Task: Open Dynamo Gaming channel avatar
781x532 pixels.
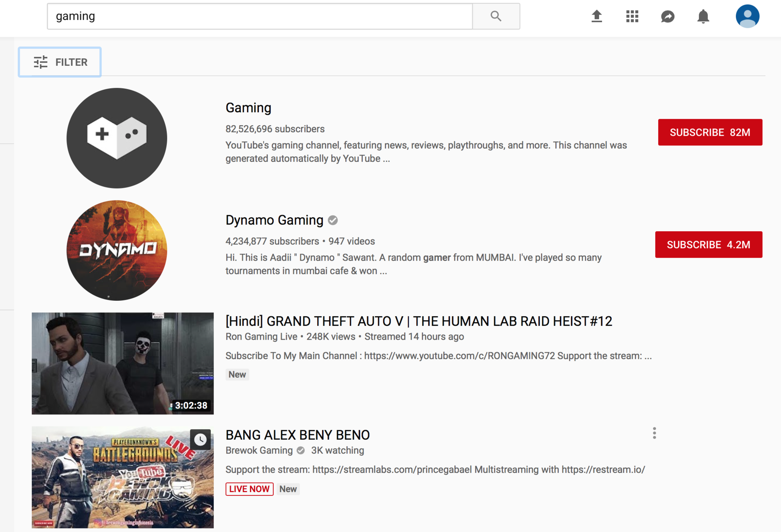Action: (117, 250)
